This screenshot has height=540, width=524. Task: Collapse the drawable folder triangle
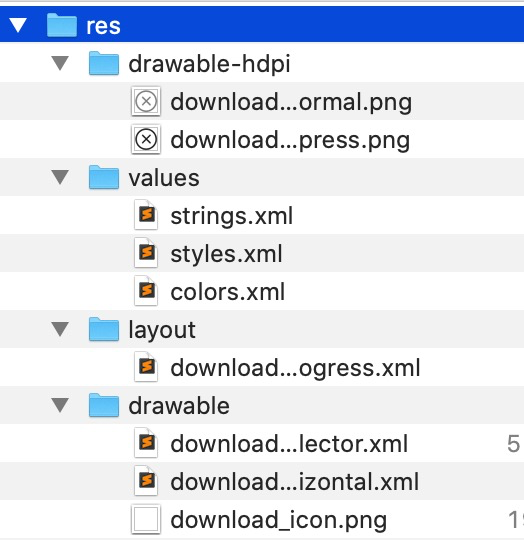tap(60, 405)
